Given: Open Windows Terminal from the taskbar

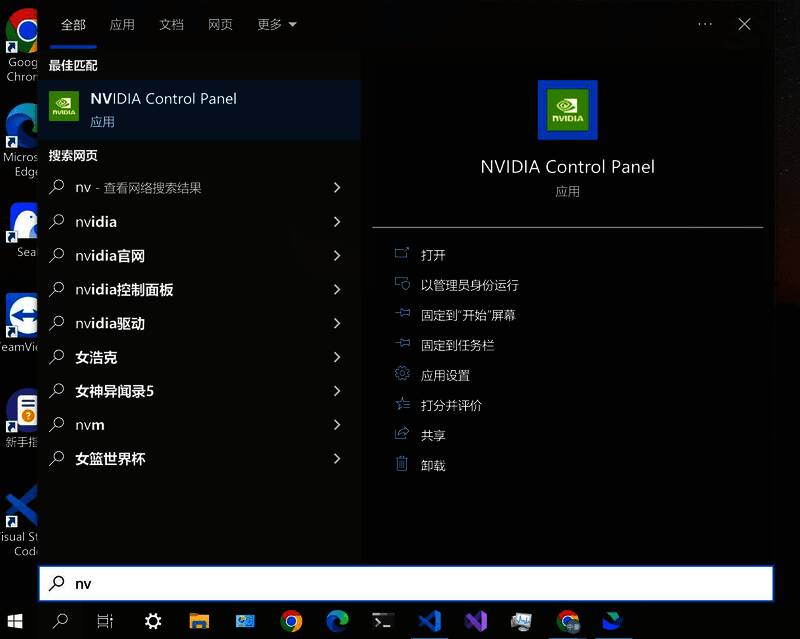Looking at the screenshot, I should click(383, 621).
